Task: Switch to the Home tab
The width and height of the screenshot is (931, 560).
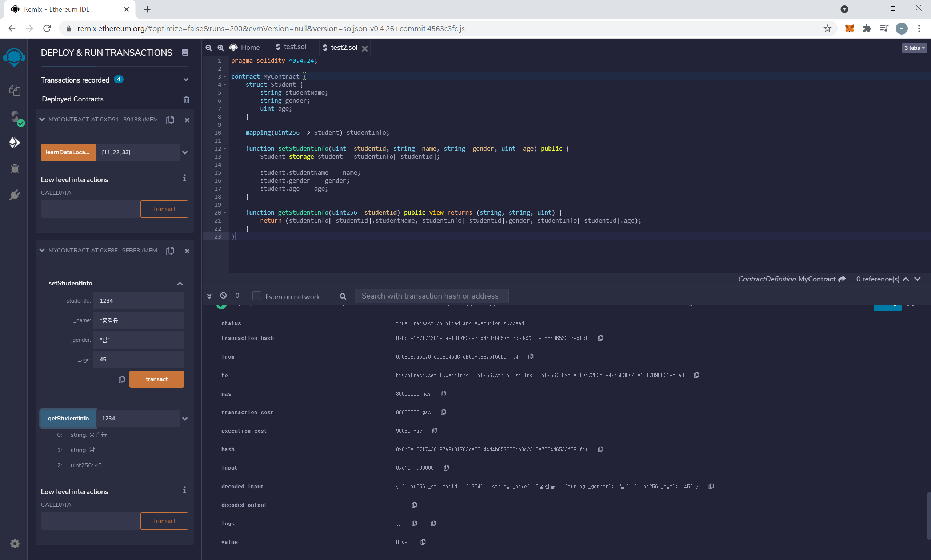Action: tap(245, 48)
